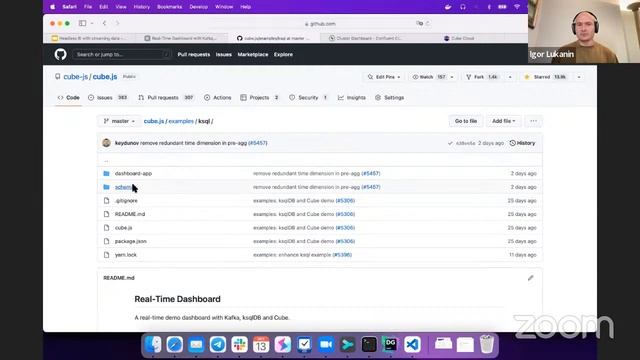Click the GitHub logo in header
Viewport: 640px width, 360px height.
(60, 54)
